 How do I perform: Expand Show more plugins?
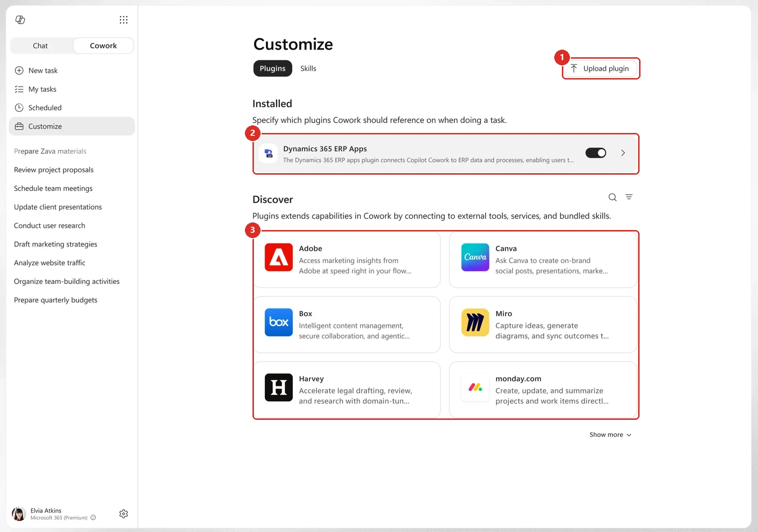point(610,434)
